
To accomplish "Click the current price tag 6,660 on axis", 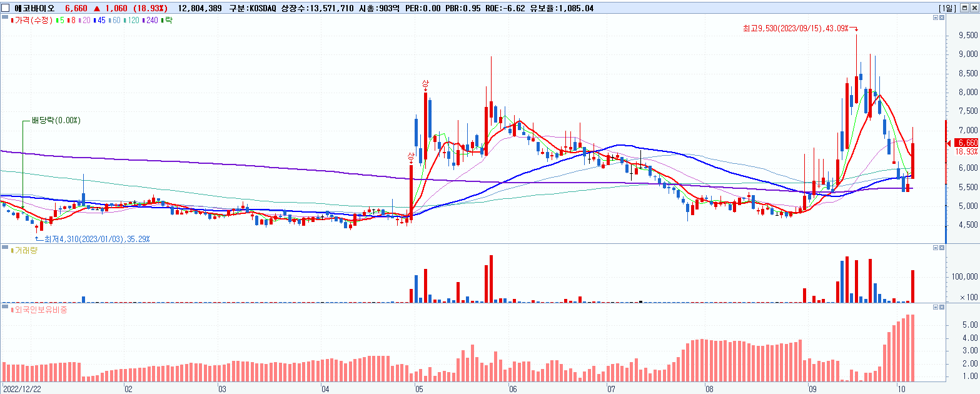I will pyautogui.click(x=966, y=143).
